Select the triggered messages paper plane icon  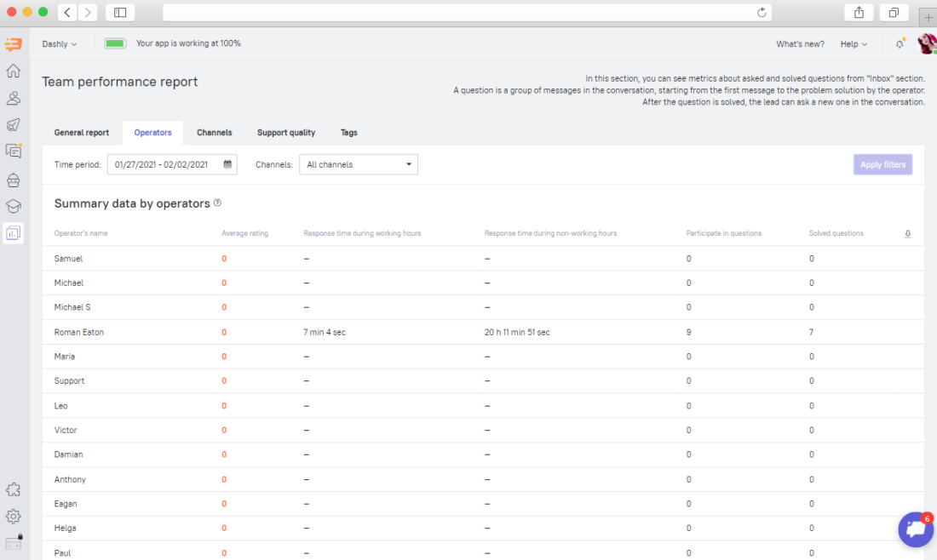(x=13, y=124)
